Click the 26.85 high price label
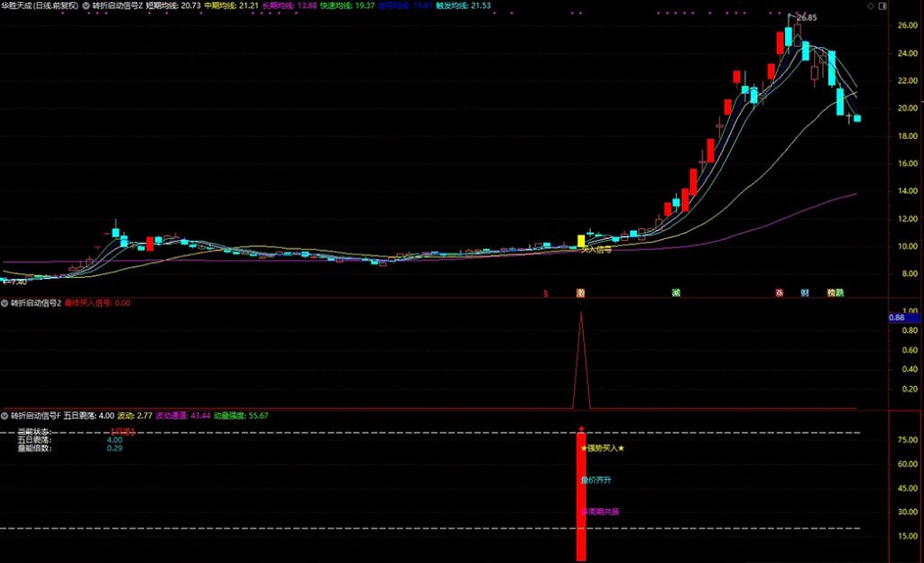The image size is (924, 563). pos(806,18)
